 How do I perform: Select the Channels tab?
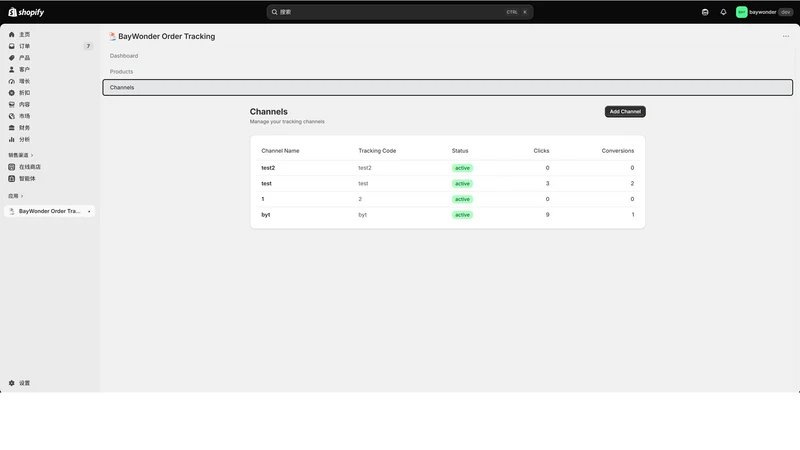(x=447, y=87)
